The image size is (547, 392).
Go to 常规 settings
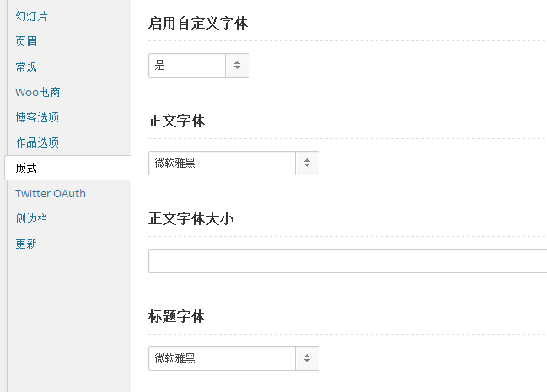[x=26, y=67]
